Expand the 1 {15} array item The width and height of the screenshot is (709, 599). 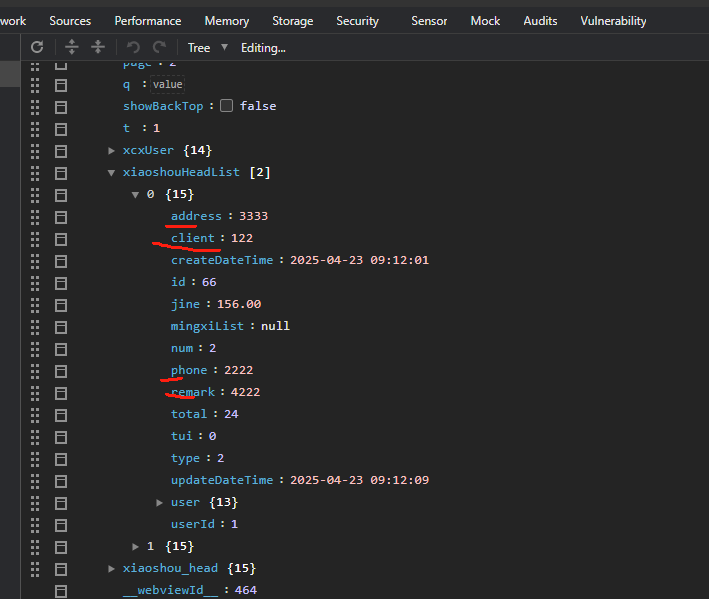point(135,547)
